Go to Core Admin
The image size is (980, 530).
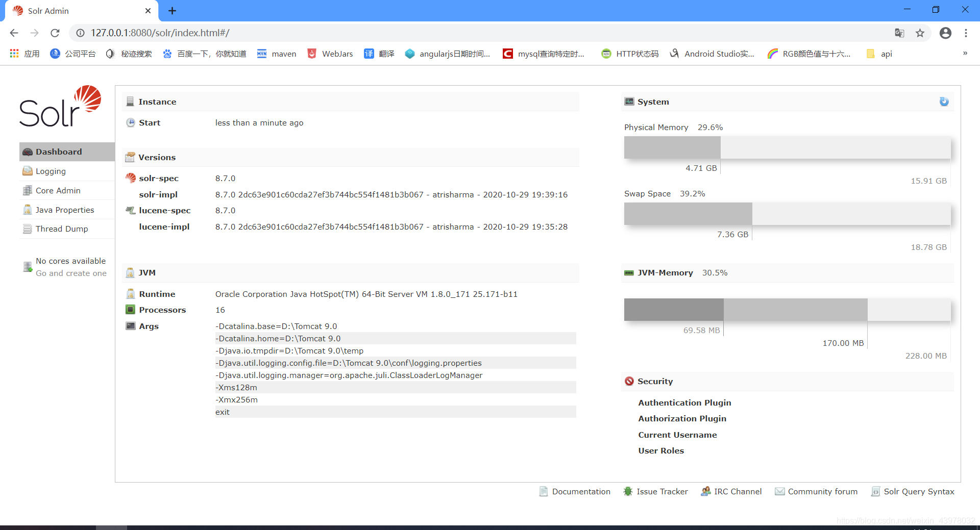pyautogui.click(x=67, y=190)
